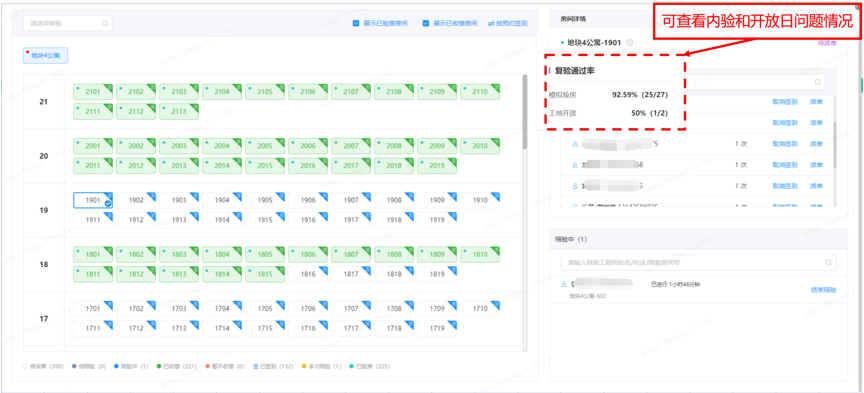Select room 2007

click(x=351, y=146)
